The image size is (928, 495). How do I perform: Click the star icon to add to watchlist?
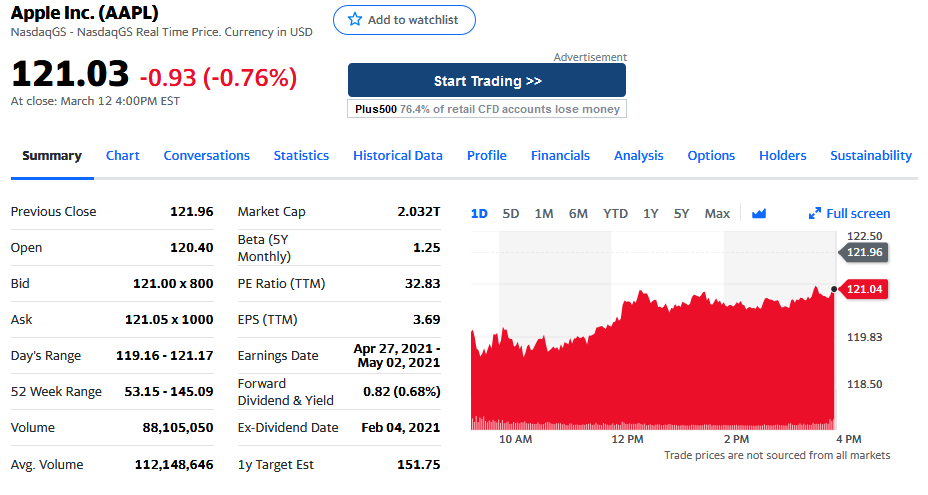pos(355,20)
